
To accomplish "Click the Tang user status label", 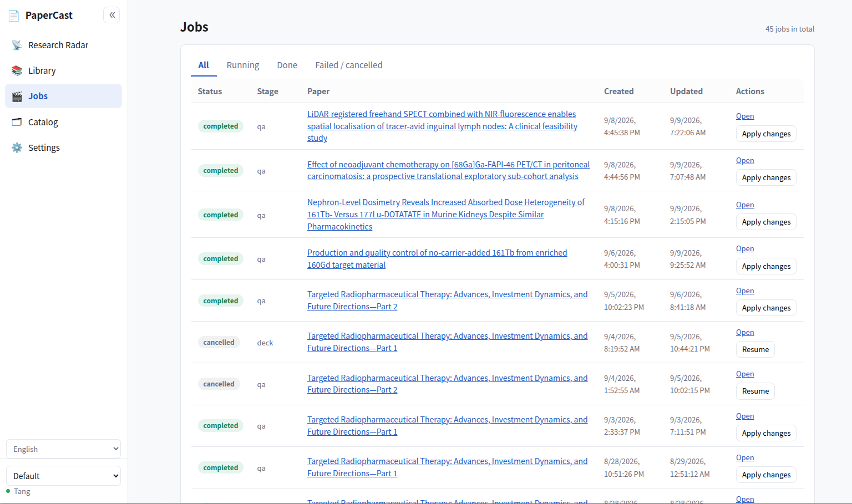I will click(x=22, y=491).
